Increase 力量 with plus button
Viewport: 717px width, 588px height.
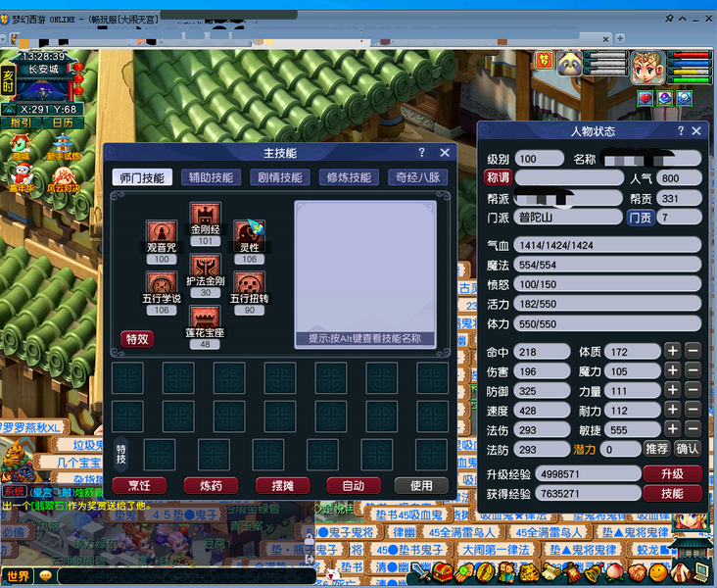673,390
